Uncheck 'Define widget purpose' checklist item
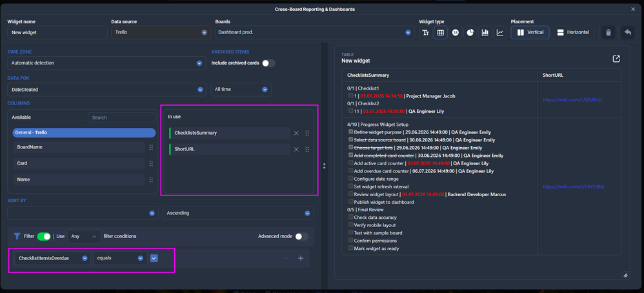Viewport: 644px width, 293px height. pos(350,132)
